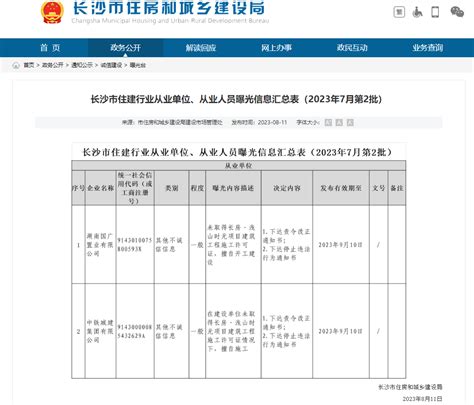The height and width of the screenshot is (405, 474).
Task: Click the 企业名称 column header
Action: (100, 188)
